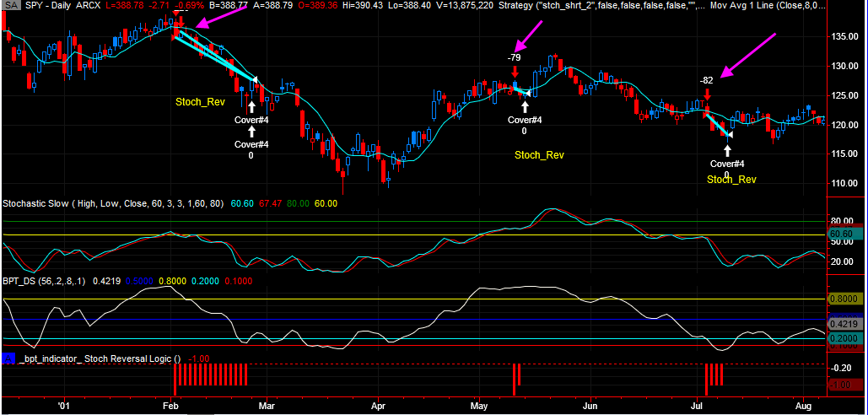
Task: Select the magenta arrow pointing at the -79 label
Action: [x=530, y=36]
